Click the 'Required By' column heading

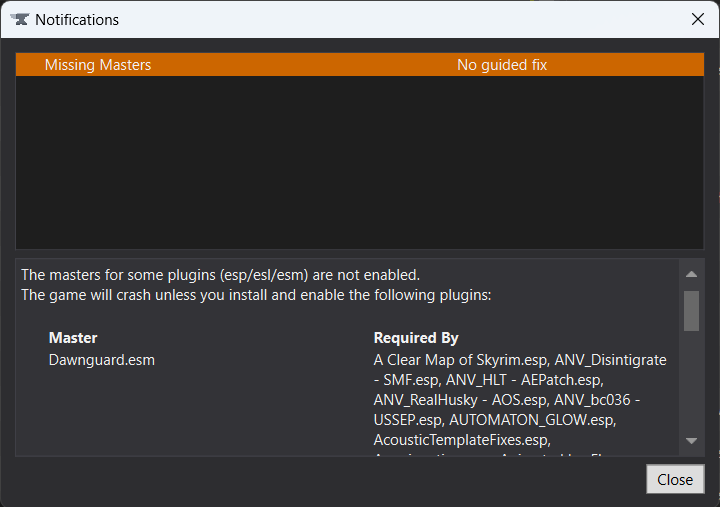416,338
